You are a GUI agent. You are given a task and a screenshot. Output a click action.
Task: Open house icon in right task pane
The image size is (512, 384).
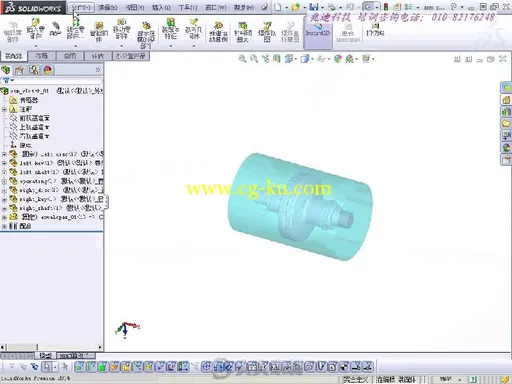click(506, 99)
